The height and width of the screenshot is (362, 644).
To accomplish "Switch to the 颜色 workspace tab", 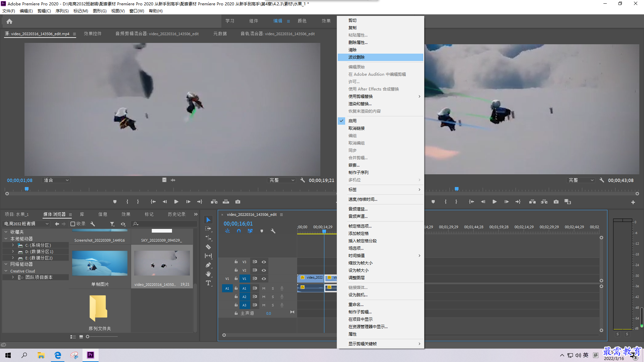I will click(x=302, y=21).
